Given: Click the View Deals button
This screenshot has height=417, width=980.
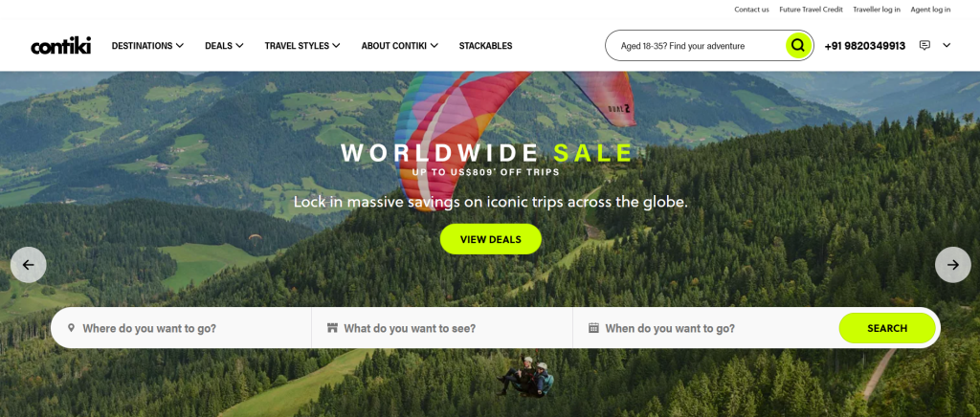Looking at the screenshot, I should tap(491, 239).
